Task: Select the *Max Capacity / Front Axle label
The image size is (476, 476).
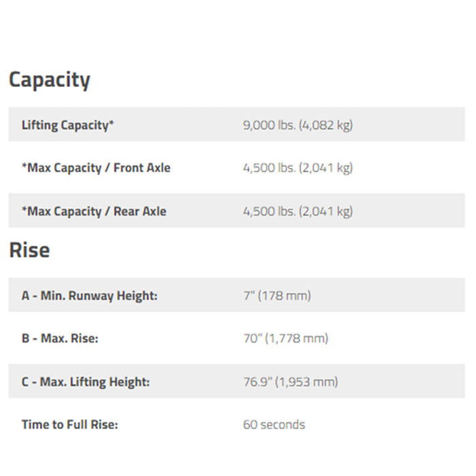Action: [x=96, y=168]
